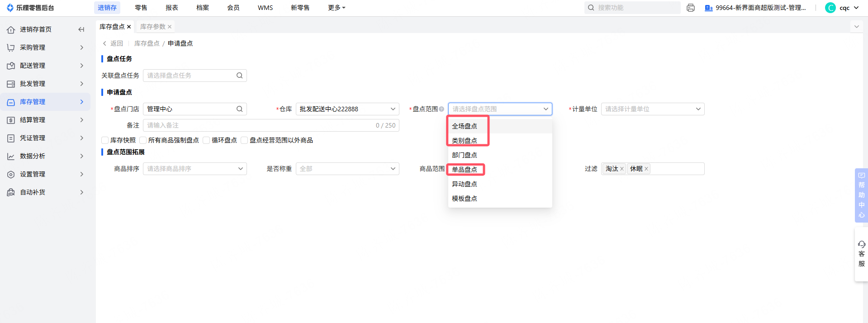Select 单品盘点 from the dropdown list

(x=500, y=170)
